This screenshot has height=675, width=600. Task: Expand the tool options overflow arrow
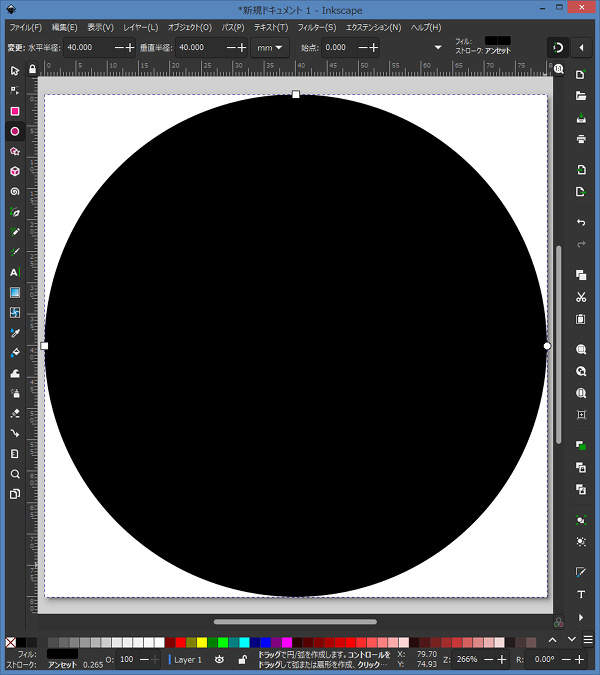coord(438,47)
